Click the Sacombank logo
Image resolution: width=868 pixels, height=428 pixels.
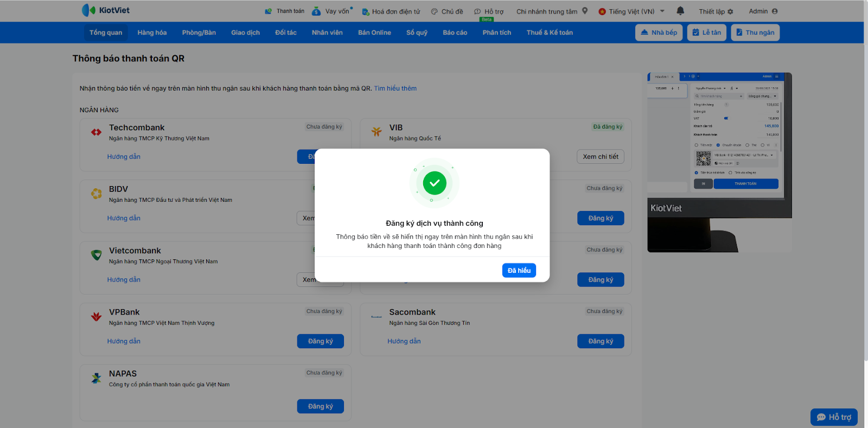pos(376,317)
